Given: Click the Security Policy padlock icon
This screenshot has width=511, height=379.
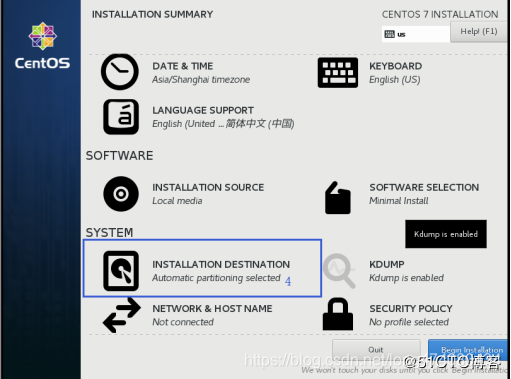Looking at the screenshot, I should pos(338,314).
